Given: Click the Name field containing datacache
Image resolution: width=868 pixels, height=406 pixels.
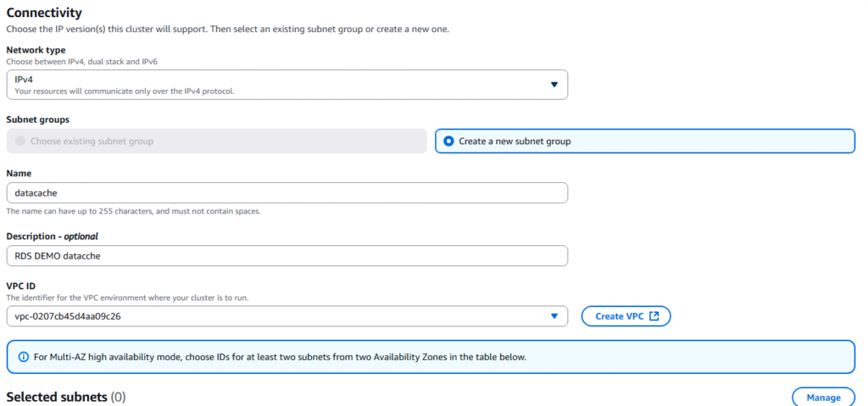Looking at the screenshot, I should (287, 193).
